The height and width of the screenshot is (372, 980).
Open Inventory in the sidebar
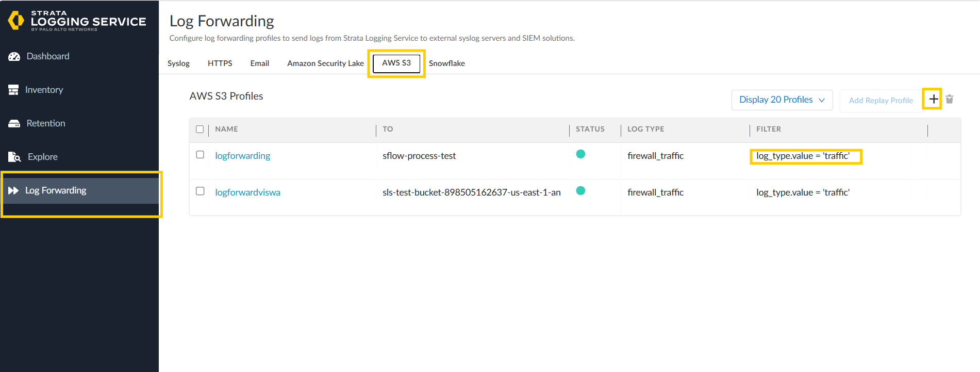44,90
